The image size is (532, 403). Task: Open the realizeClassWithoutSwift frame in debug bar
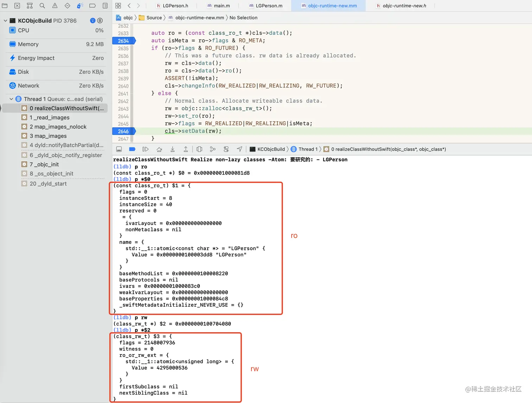pos(385,149)
